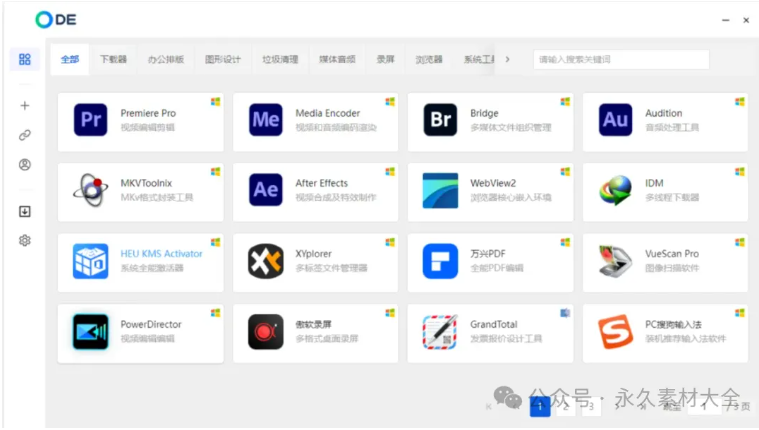
Task: Expand more category tabs with right chevron
Action: pyautogui.click(x=507, y=59)
